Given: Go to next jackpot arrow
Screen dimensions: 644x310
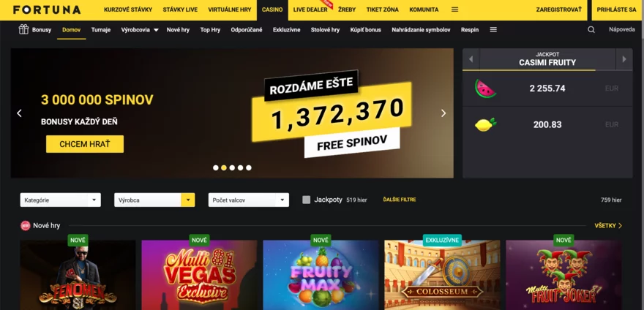Looking at the screenshot, I should click(624, 59).
